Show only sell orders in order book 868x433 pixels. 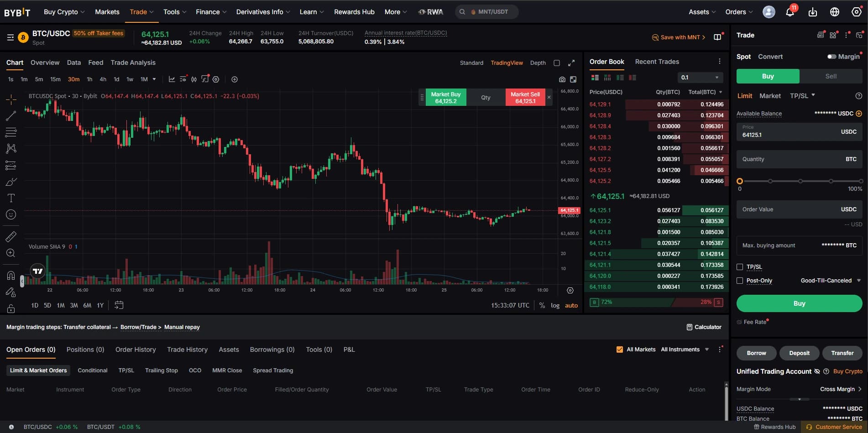coord(633,78)
